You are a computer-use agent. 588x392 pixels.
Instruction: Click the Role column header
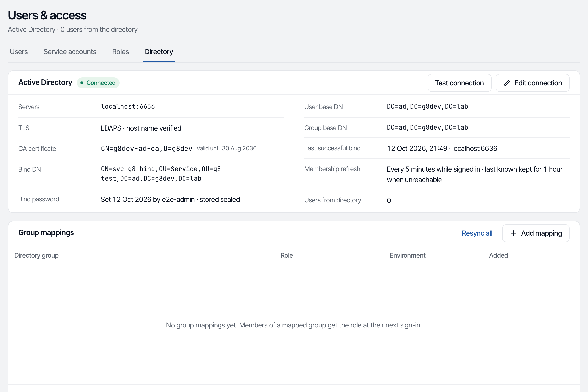click(x=286, y=255)
